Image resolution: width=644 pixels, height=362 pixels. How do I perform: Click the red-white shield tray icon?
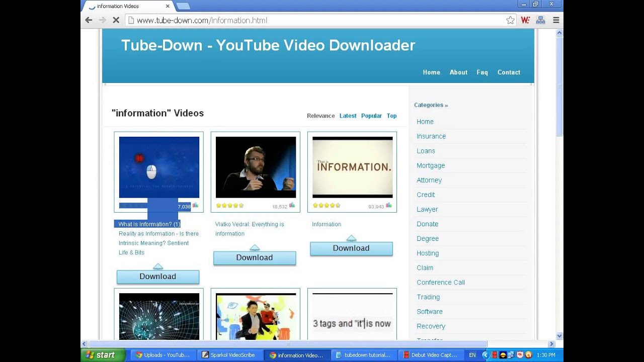pyautogui.click(x=520, y=355)
